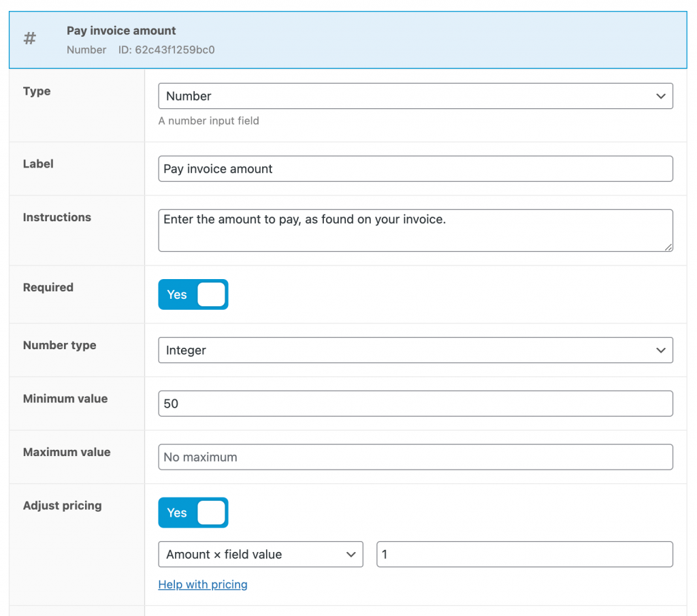This screenshot has width=697, height=616.
Task: Click the pricing multiplier field showing 1
Action: click(x=524, y=554)
